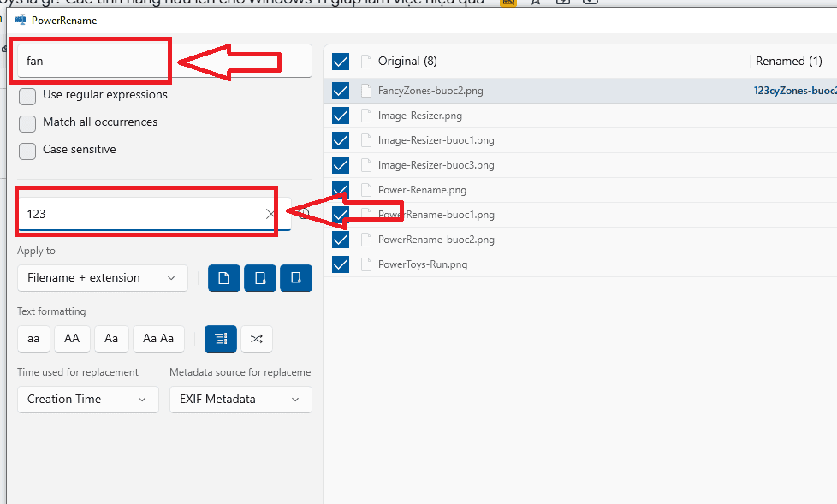Uncheck the Image-Resizer.png checkbox

(341, 116)
